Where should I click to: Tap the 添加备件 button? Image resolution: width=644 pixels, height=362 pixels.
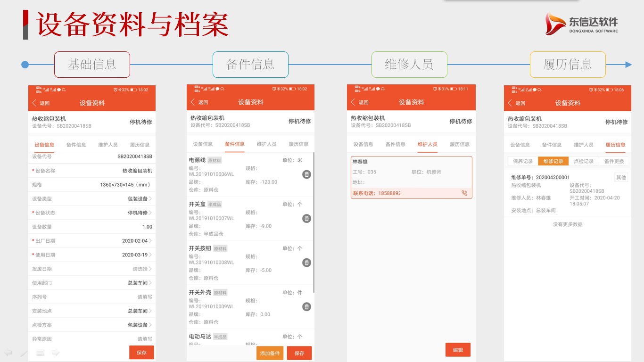(x=270, y=352)
